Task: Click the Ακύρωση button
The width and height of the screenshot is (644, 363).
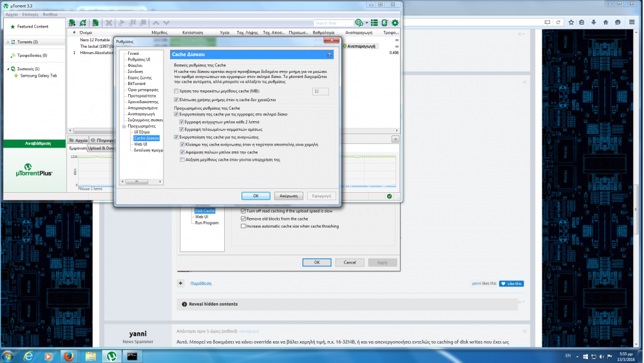Action: [x=289, y=196]
